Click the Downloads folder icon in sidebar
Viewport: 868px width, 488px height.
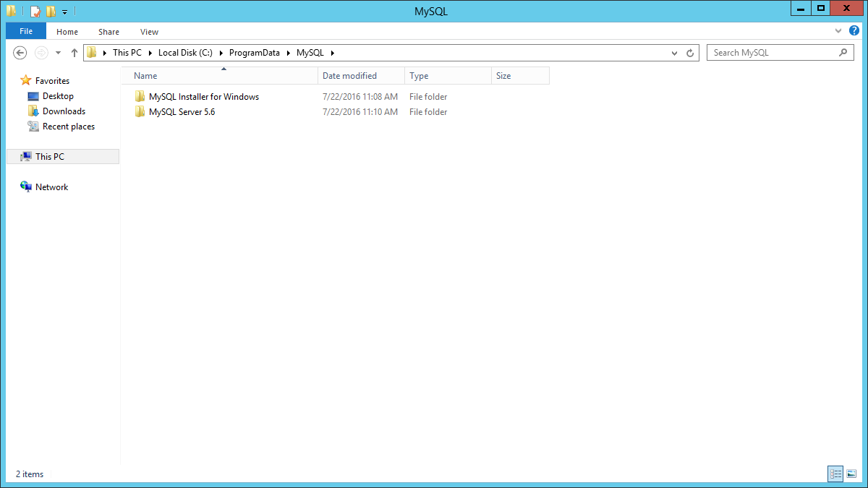coord(33,111)
